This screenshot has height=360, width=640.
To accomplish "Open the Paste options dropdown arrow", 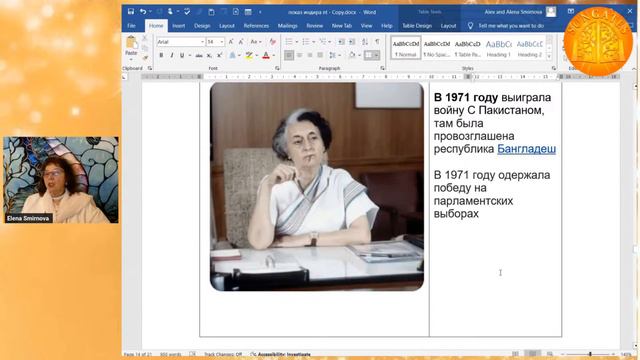I will click(x=131, y=60).
